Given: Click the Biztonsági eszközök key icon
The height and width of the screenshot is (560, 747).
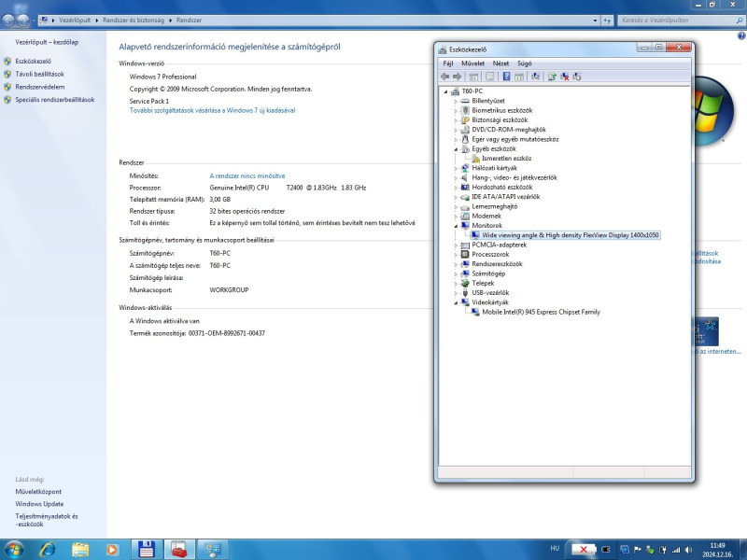Looking at the screenshot, I should 465,120.
